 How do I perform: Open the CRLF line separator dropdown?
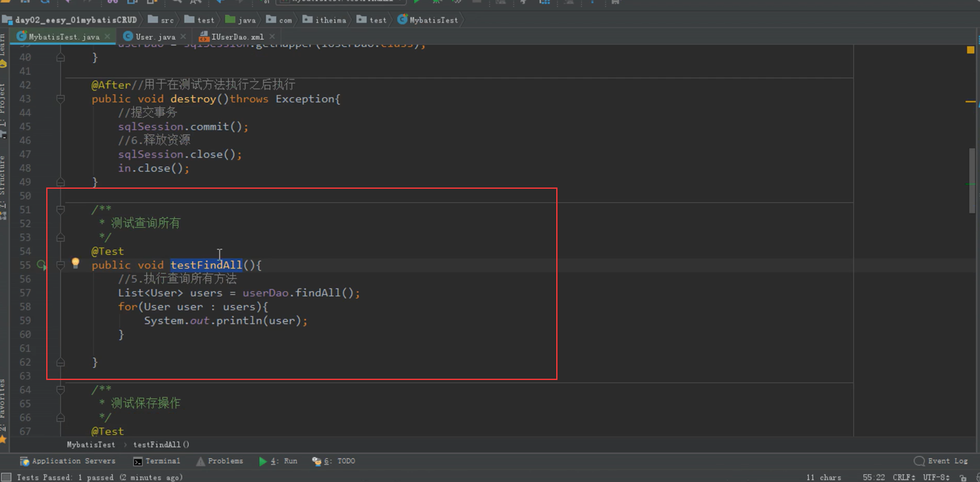pyautogui.click(x=904, y=477)
